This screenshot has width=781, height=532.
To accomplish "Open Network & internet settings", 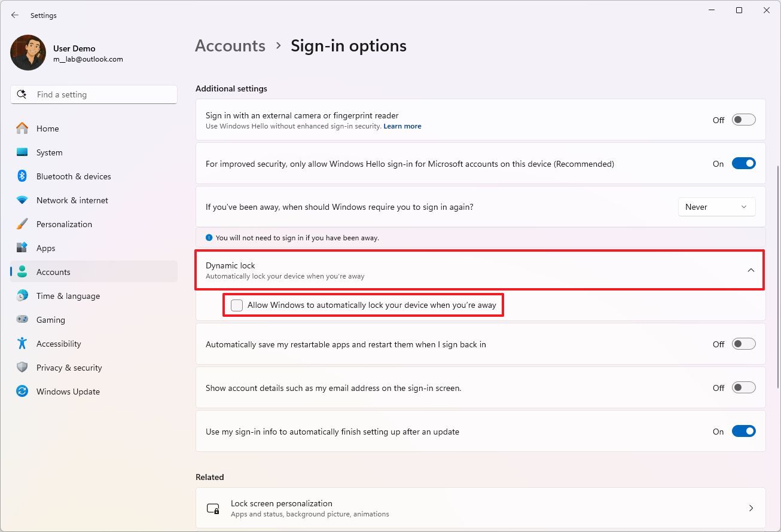I will 72,200.
